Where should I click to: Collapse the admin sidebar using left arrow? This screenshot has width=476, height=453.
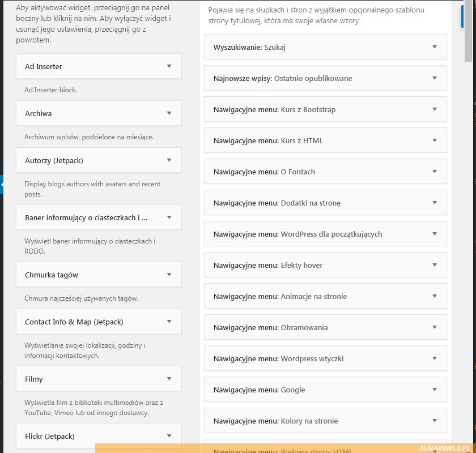(2, 184)
